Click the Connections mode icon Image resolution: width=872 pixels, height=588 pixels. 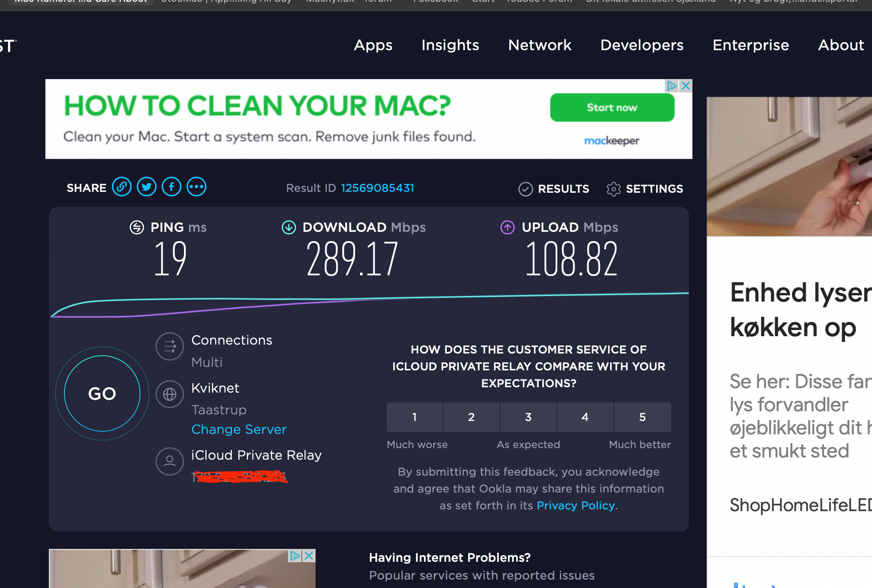coord(170,346)
